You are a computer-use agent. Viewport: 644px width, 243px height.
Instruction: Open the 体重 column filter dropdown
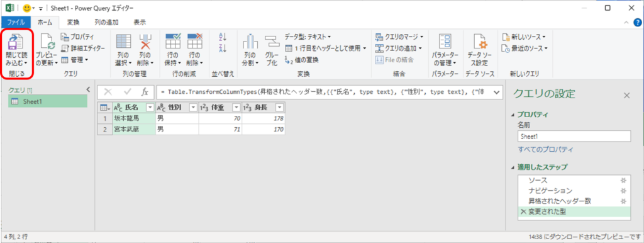(236, 107)
